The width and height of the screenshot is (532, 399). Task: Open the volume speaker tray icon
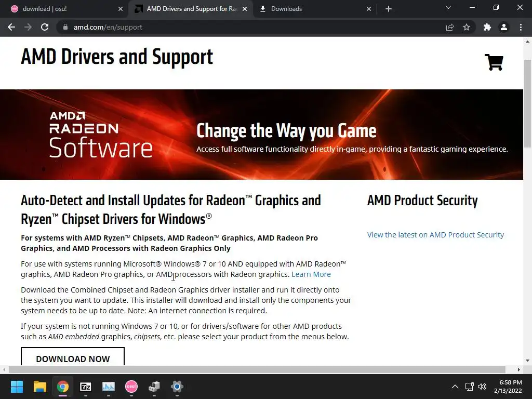[x=482, y=387]
